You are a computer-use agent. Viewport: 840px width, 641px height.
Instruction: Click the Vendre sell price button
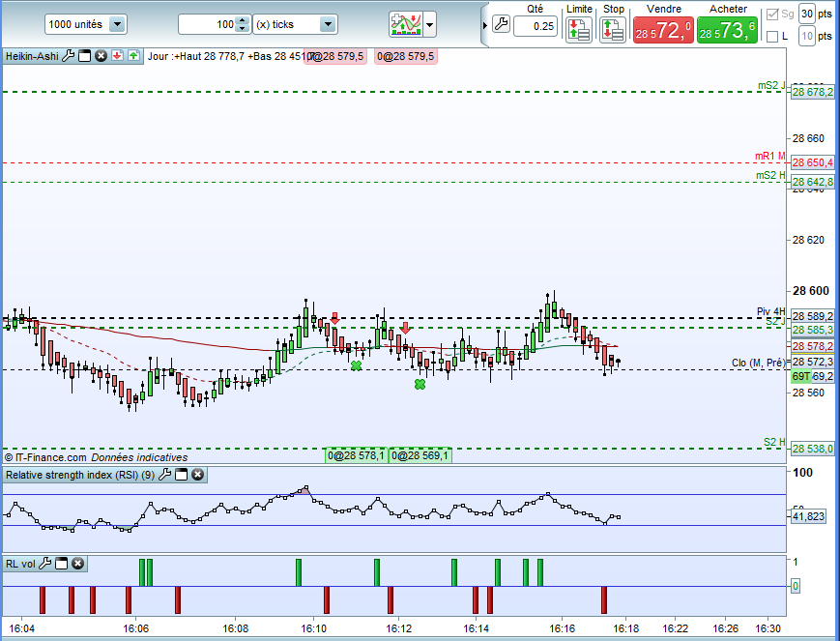point(663,30)
